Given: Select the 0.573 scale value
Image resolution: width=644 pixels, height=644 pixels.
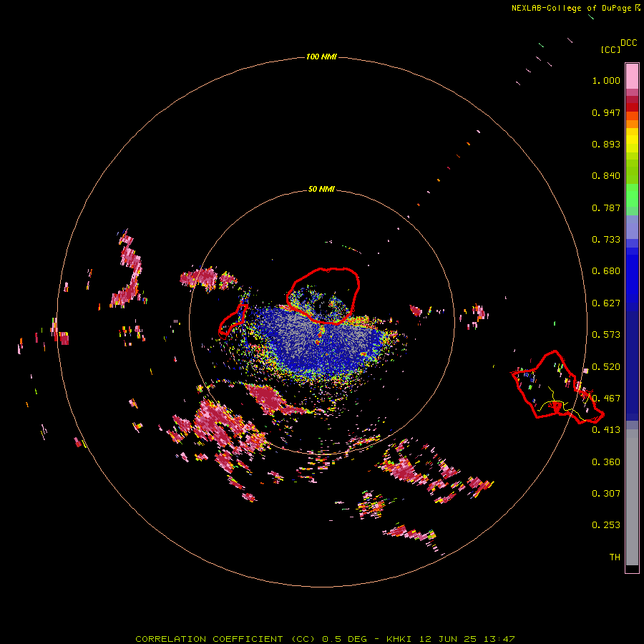Looking at the screenshot, I should pyautogui.click(x=606, y=335).
